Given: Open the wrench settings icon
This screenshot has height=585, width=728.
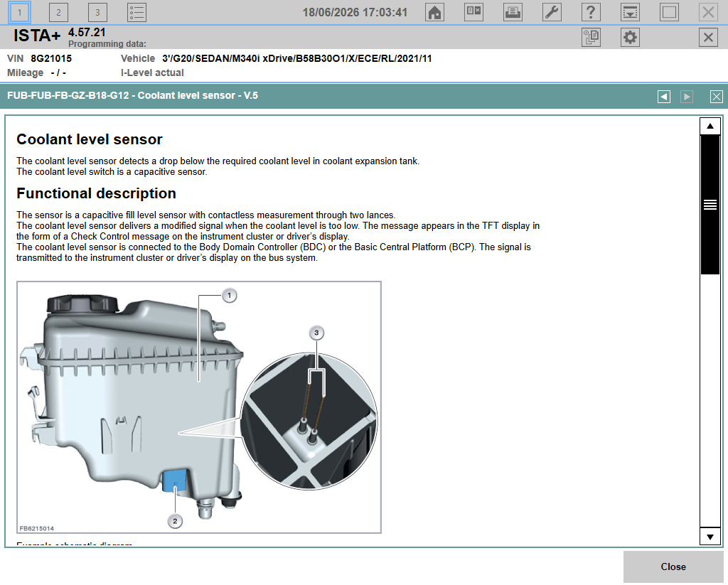Looking at the screenshot, I should [x=552, y=12].
